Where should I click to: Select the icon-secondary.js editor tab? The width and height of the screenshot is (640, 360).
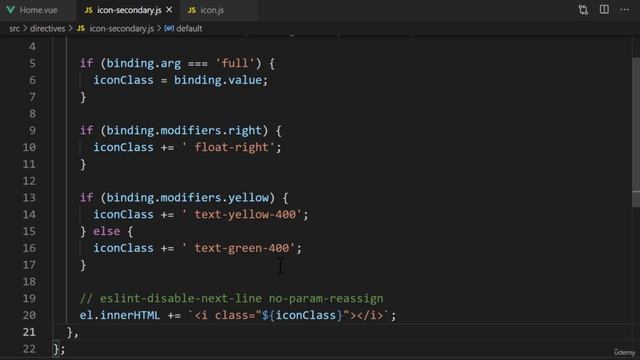[129, 10]
